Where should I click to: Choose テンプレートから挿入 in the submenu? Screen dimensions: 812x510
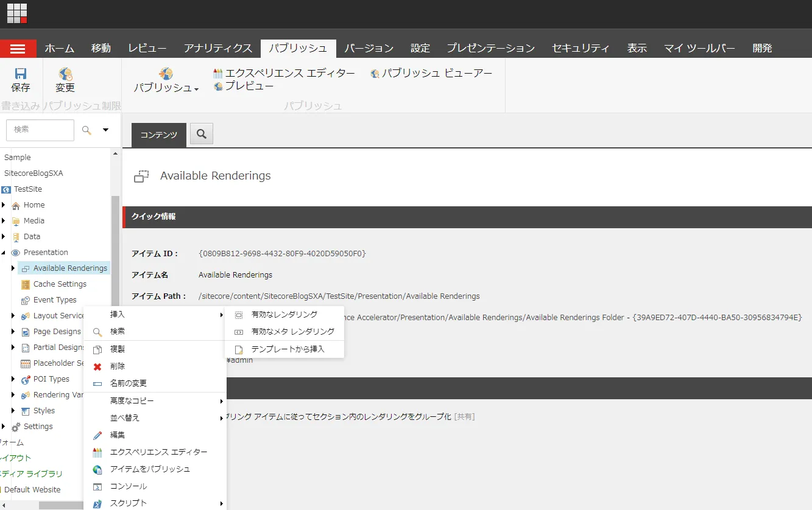tap(284, 349)
